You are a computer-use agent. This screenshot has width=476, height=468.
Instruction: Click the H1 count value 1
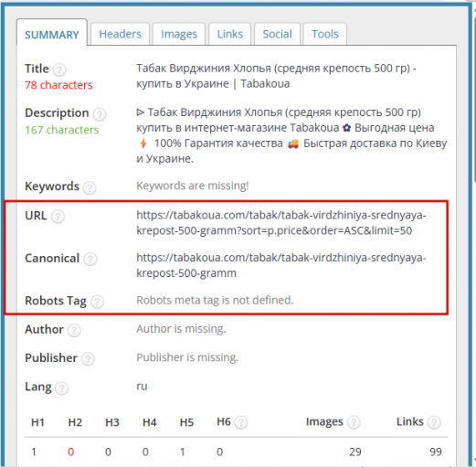pyautogui.click(x=34, y=452)
